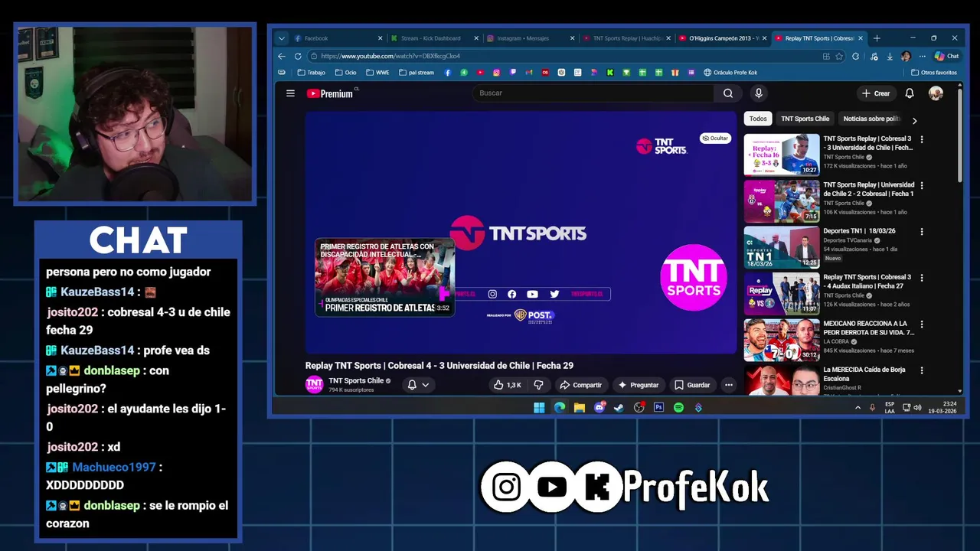Like the video showing 1,3 K likes

508,385
